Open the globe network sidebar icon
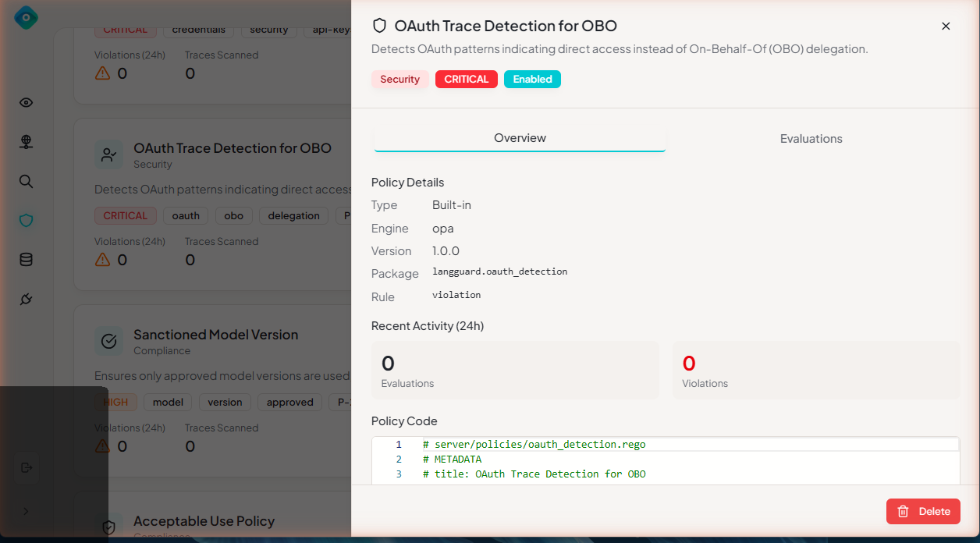This screenshot has height=543, width=980. pyautogui.click(x=27, y=142)
